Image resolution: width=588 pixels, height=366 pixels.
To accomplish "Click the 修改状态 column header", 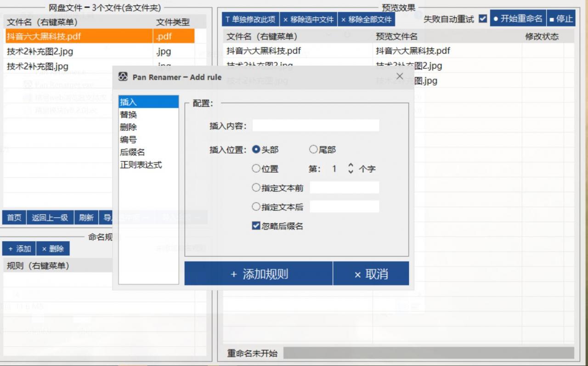I will [x=542, y=36].
